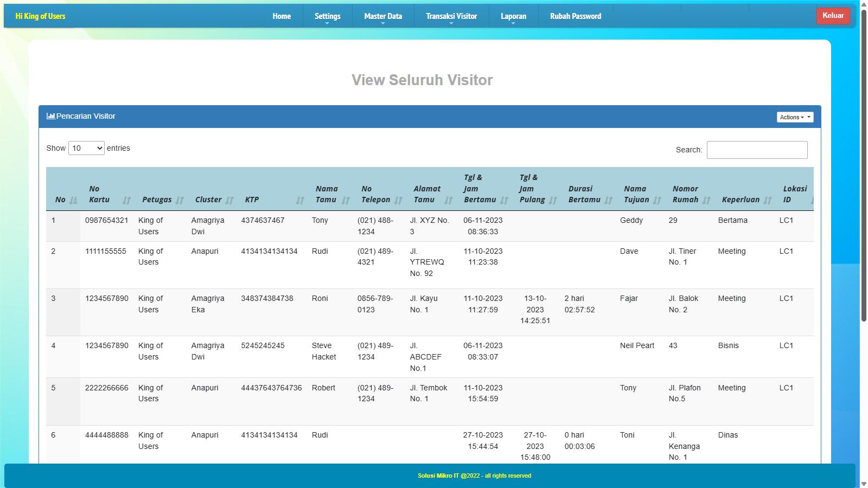Expand the Master Data menu
Viewport: 868px width, 488px height.
click(x=383, y=16)
